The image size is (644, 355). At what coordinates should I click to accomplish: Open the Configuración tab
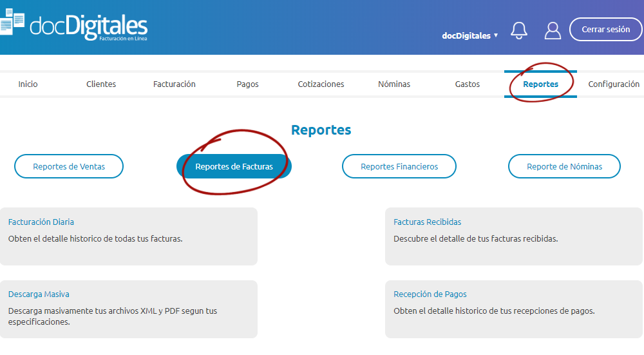click(x=614, y=84)
